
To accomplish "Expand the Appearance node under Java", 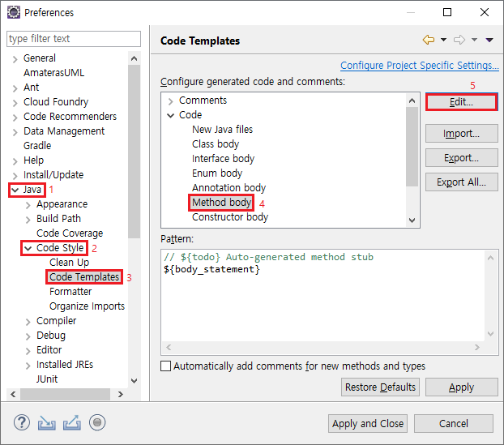I will [28, 205].
